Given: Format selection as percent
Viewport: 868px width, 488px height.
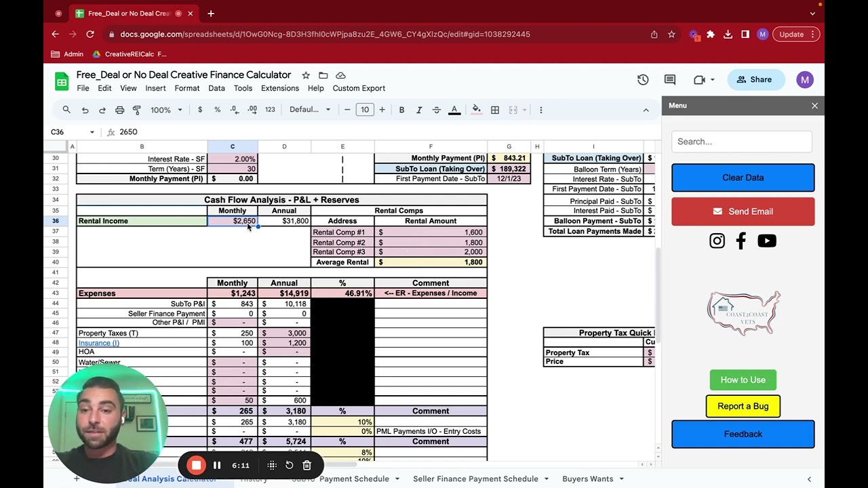Looking at the screenshot, I should click(x=217, y=110).
